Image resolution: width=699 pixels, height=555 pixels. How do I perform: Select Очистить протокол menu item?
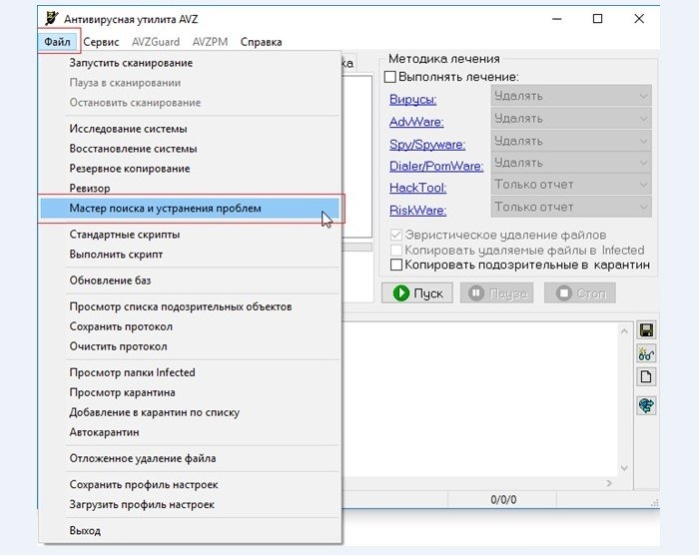tap(190, 346)
